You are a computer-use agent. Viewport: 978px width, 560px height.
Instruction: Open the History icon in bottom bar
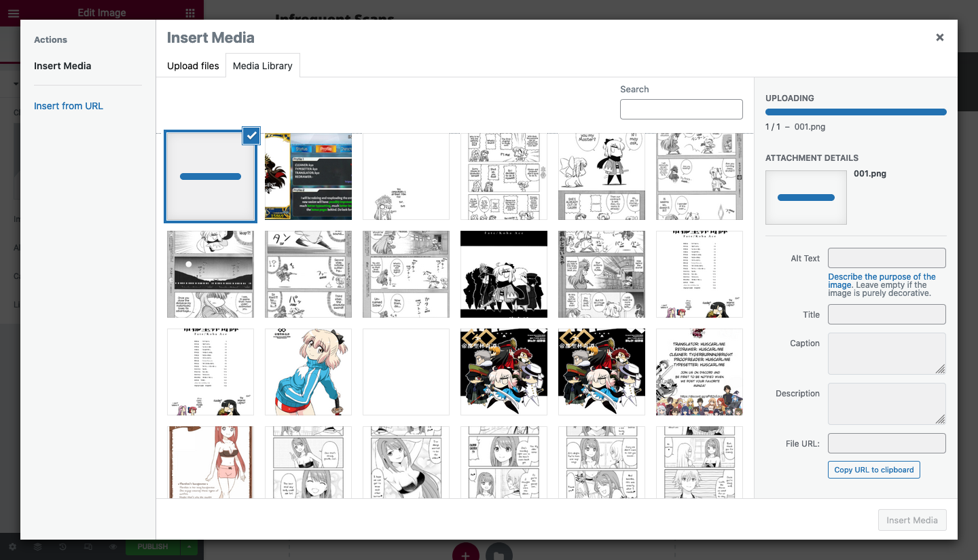pyautogui.click(x=62, y=546)
